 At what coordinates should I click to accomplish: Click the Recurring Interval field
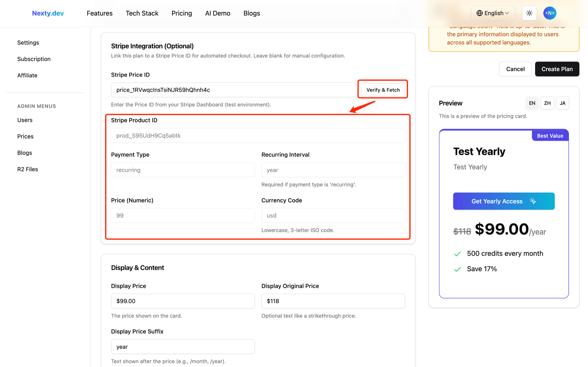[333, 170]
